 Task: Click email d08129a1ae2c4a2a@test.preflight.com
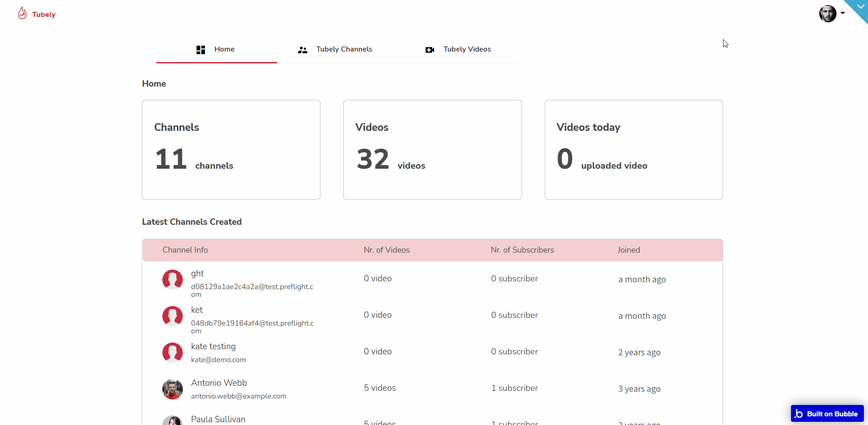(252, 290)
